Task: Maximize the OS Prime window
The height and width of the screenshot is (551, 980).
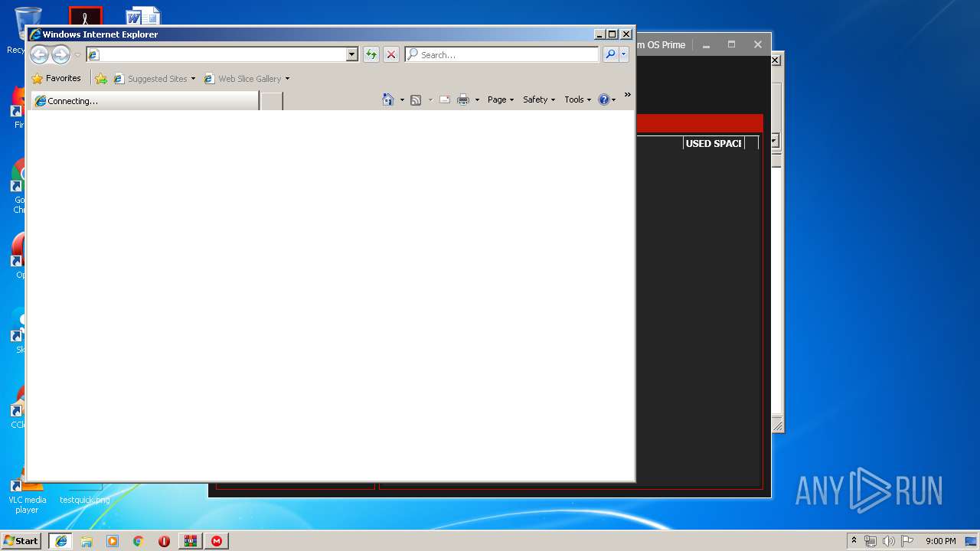Action: (x=731, y=45)
